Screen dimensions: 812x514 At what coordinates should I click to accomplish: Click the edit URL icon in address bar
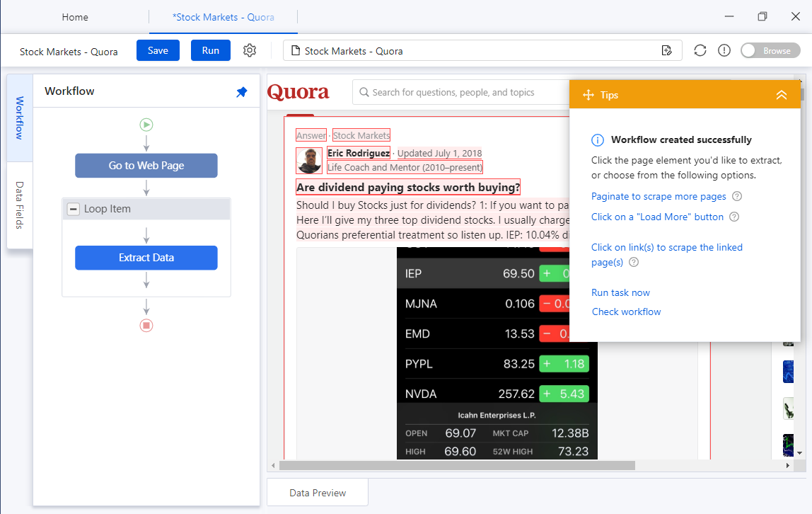pos(667,50)
